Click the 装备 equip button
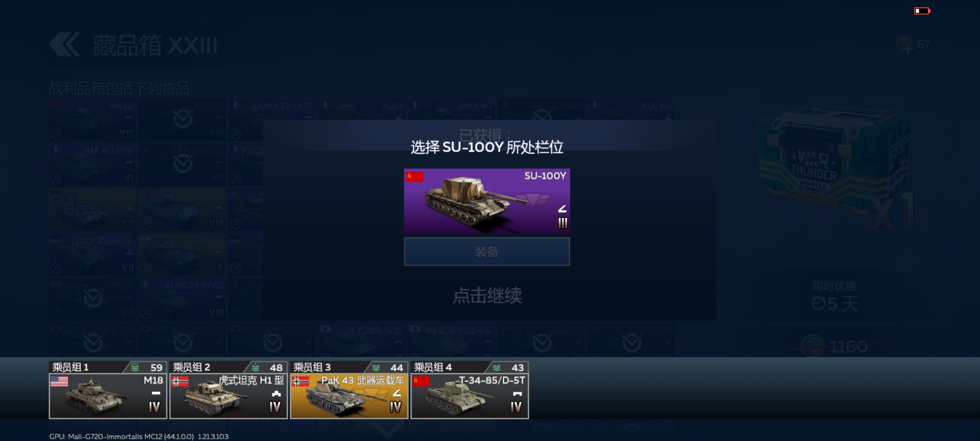This screenshot has width=980, height=441. [487, 252]
